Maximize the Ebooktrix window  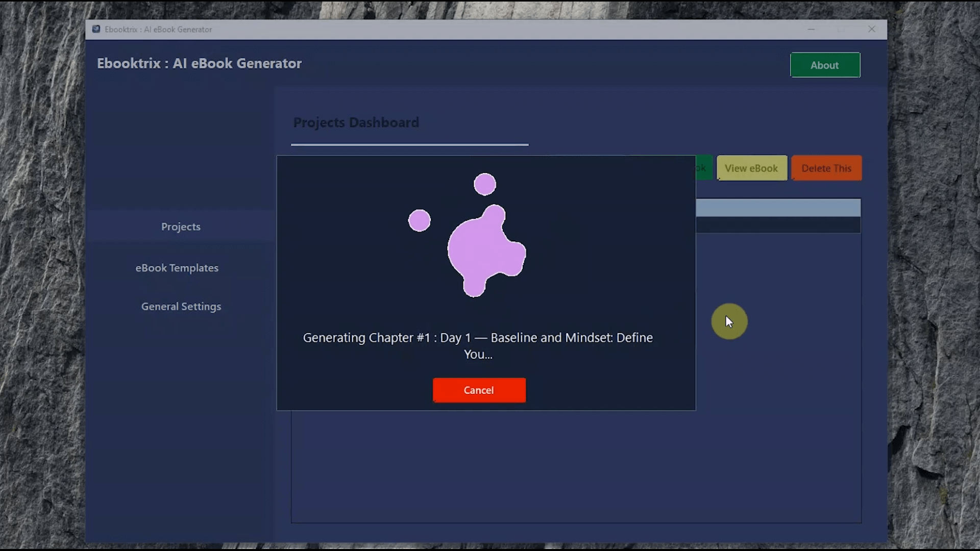841,29
